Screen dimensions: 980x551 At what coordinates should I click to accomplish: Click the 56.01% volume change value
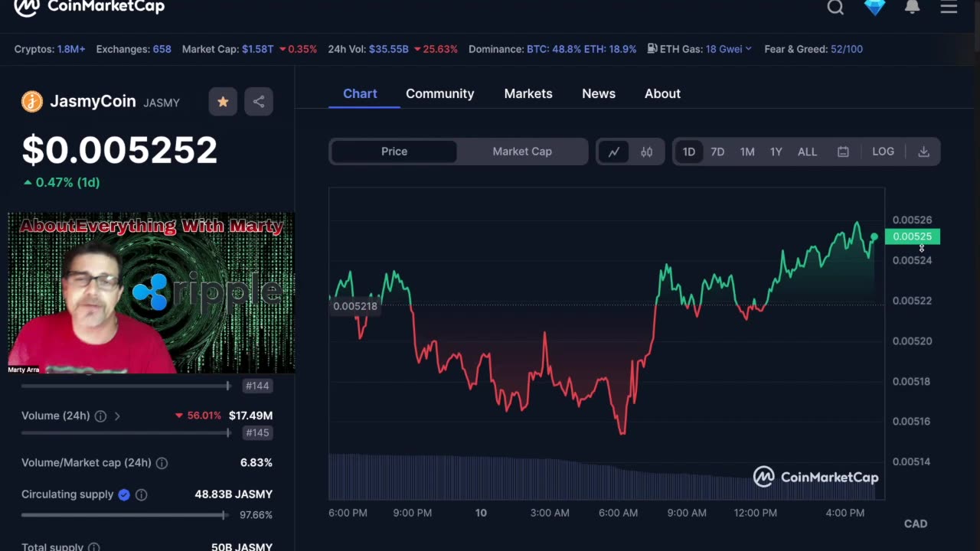point(198,416)
